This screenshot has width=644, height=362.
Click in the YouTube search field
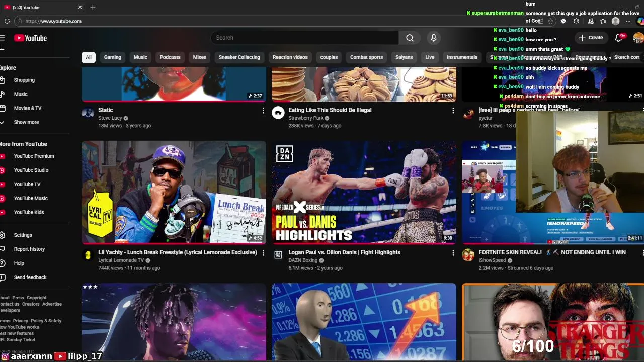304,38
